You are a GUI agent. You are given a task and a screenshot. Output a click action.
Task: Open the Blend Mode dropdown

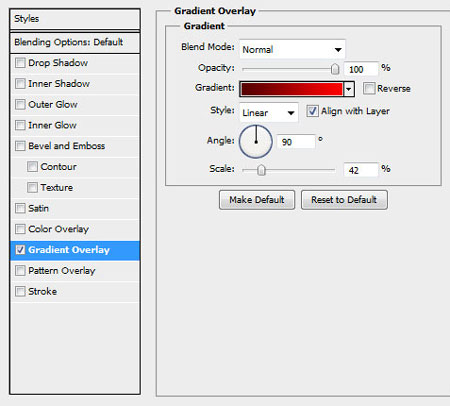tap(292, 49)
